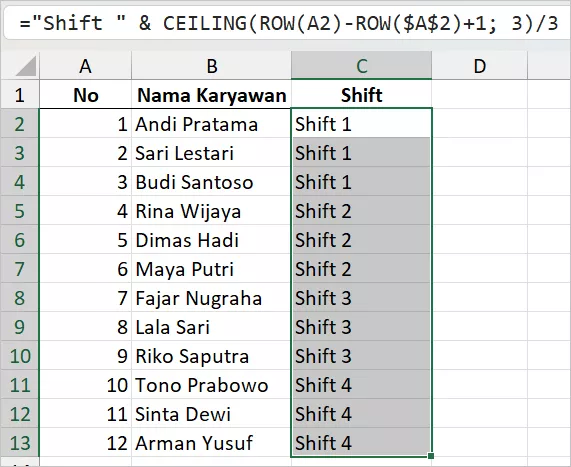The height and width of the screenshot is (467, 571).
Task: Select column D header
Action: 480,66
